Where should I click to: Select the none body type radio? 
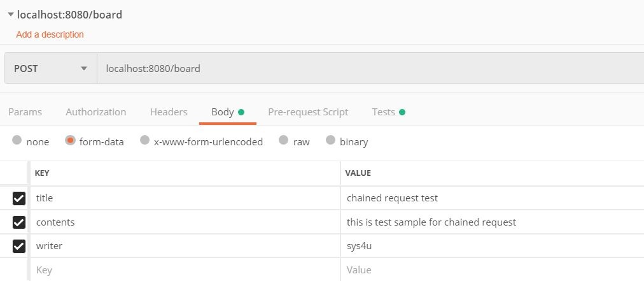coord(17,141)
